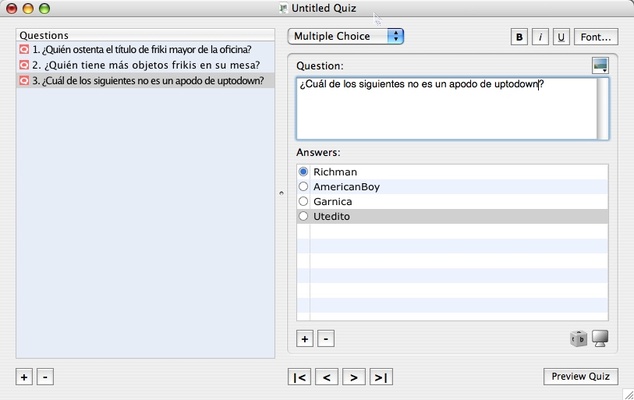Toggle Underline text formatting

[561, 37]
